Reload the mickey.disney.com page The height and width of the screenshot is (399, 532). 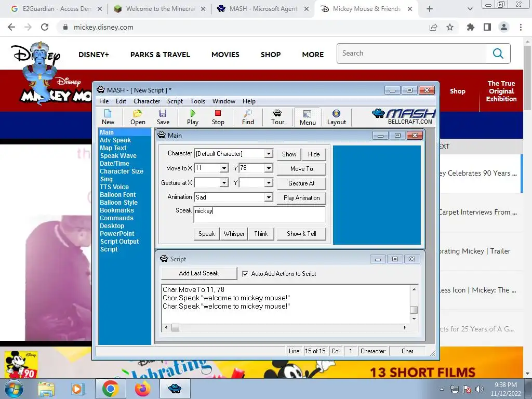[45, 27]
